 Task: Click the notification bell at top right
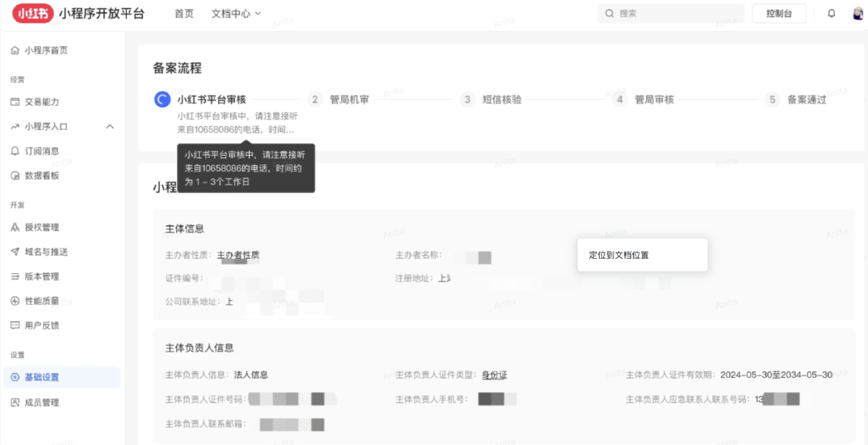click(x=832, y=13)
